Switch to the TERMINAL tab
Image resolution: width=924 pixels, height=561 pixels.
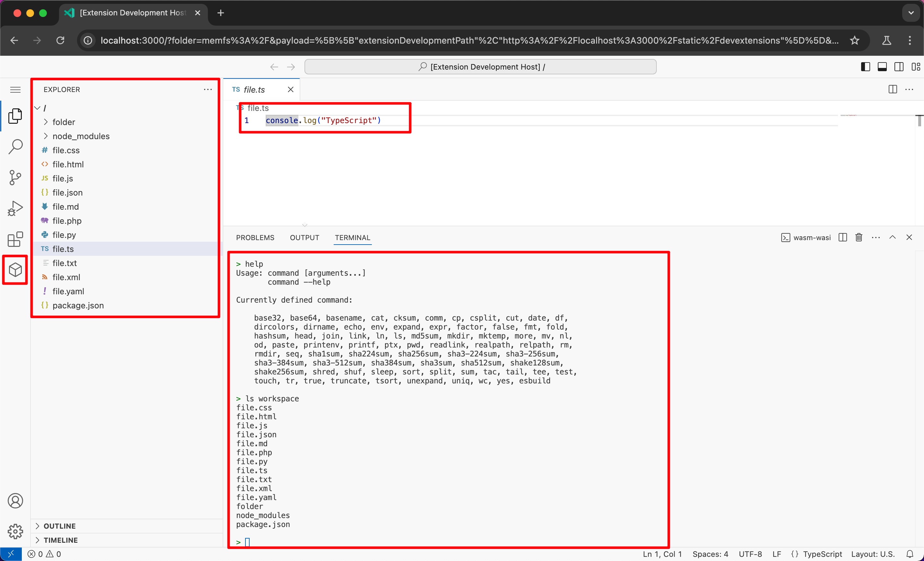coord(353,238)
